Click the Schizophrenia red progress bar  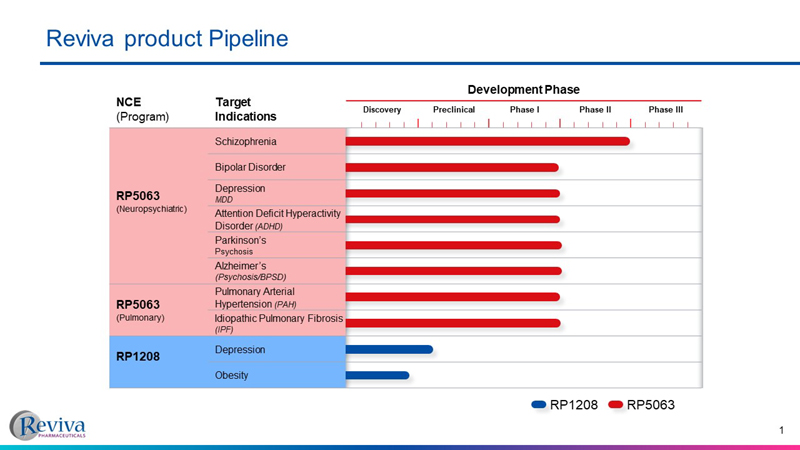pos(487,141)
